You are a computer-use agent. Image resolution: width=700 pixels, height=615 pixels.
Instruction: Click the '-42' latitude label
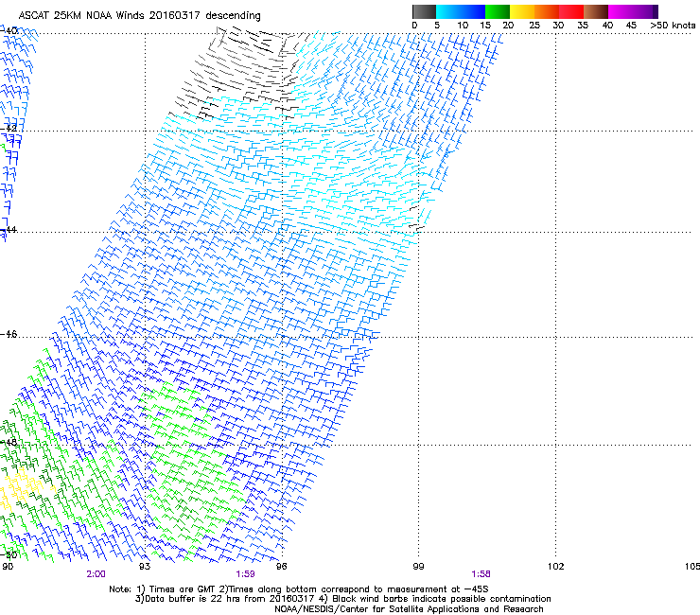(9, 129)
